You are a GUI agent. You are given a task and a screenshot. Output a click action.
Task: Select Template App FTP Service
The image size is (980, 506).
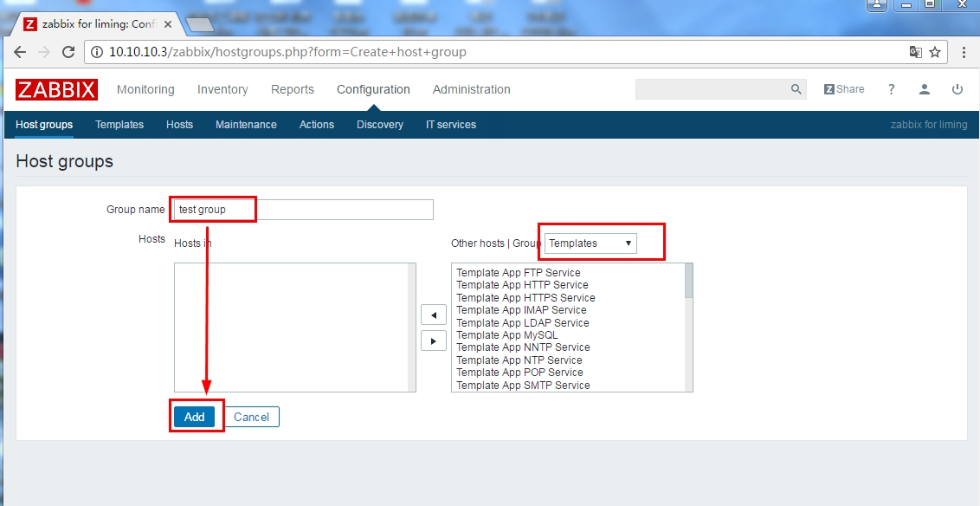point(518,273)
